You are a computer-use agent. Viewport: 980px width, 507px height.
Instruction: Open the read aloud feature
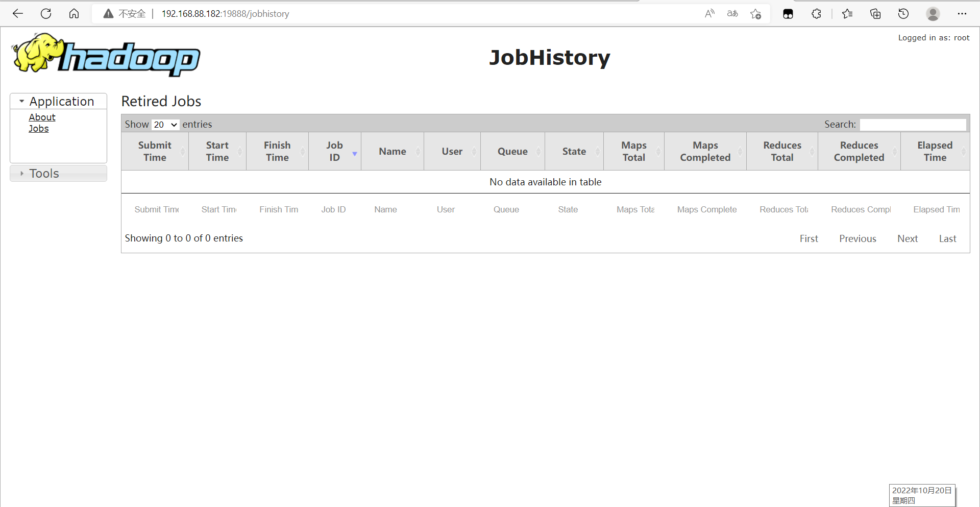(x=709, y=14)
